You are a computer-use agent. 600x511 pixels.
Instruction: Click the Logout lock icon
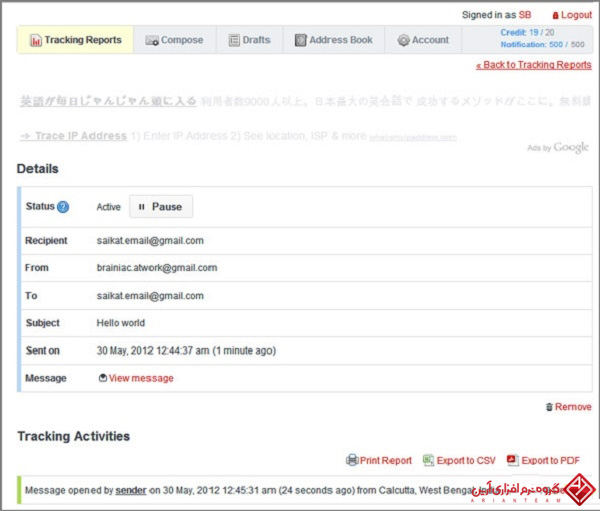pyautogui.click(x=556, y=15)
